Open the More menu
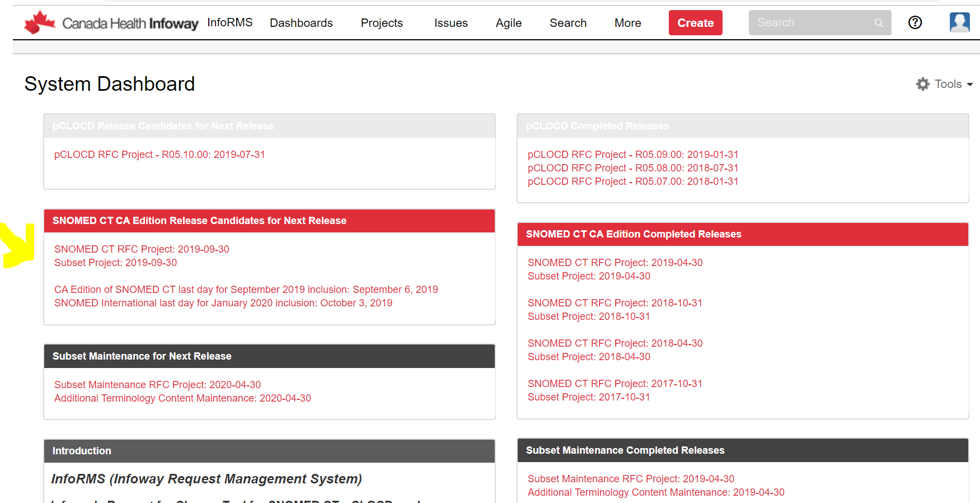This screenshot has width=980, height=503. [628, 23]
